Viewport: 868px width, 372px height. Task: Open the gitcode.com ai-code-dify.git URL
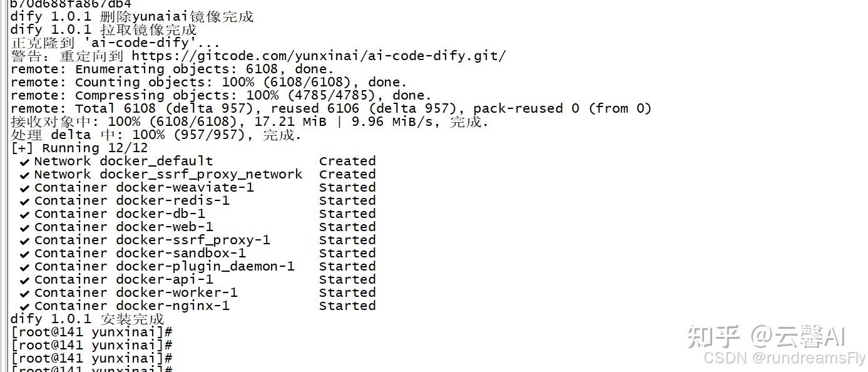tap(319, 56)
